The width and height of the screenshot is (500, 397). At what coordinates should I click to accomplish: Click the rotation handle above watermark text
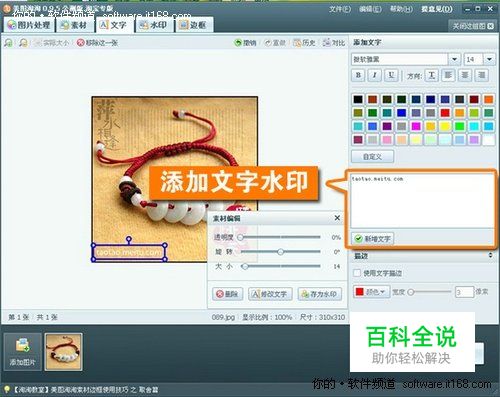[x=129, y=239]
